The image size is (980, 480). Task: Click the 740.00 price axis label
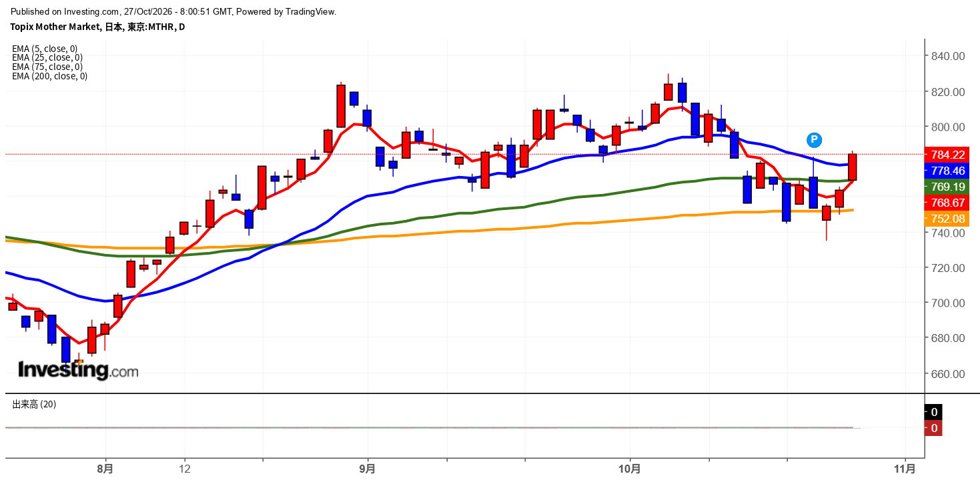949,233
